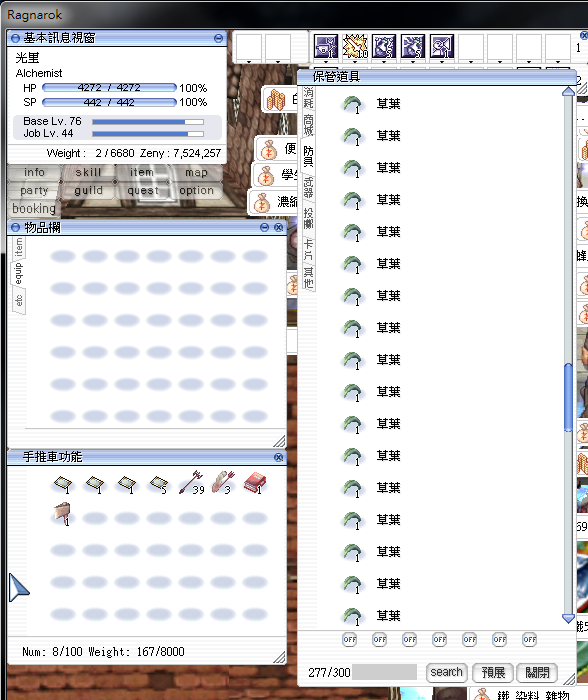The image size is (588, 700).
Task: Select the explosion skill icon in hotbar
Action: pyautogui.click(x=354, y=46)
